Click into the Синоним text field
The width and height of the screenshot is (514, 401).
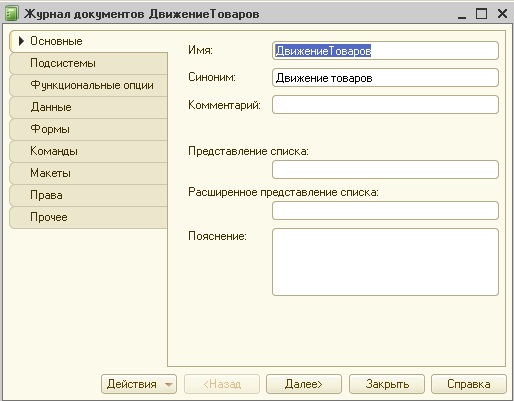pyautogui.click(x=385, y=78)
